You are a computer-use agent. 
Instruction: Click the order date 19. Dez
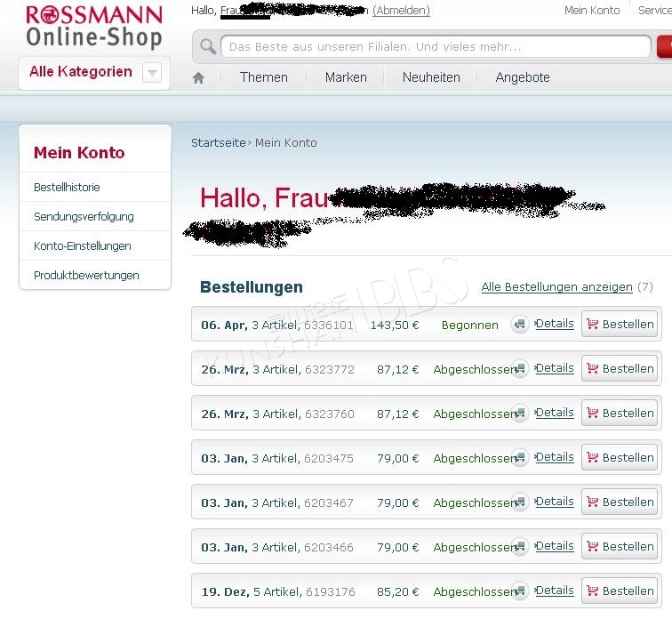(x=225, y=591)
